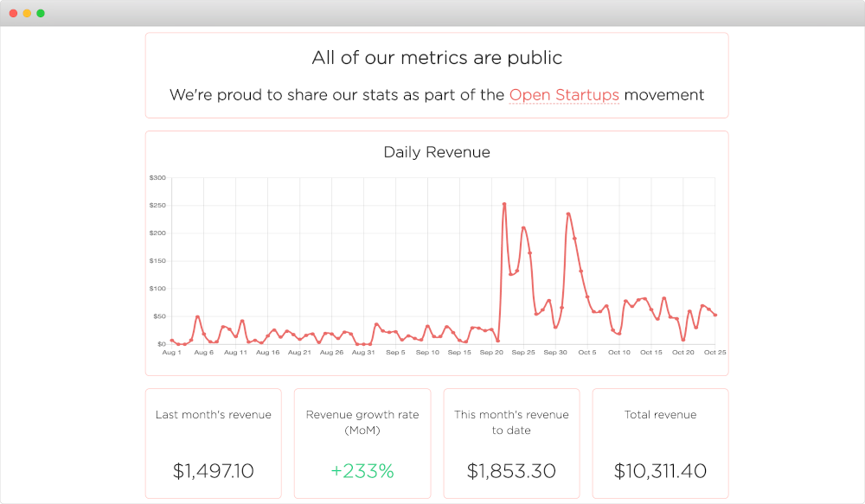Click the Aug 26 x-axis label

click(331, 353)
